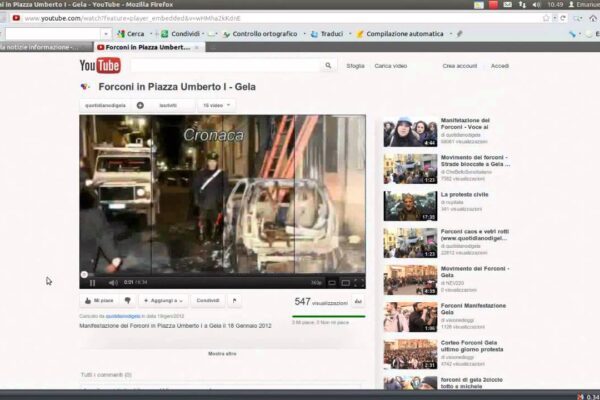This screenshot has height=400, width=600.
Task: Expand the 15 video dropdown
Action: click(x=217, y=104)
